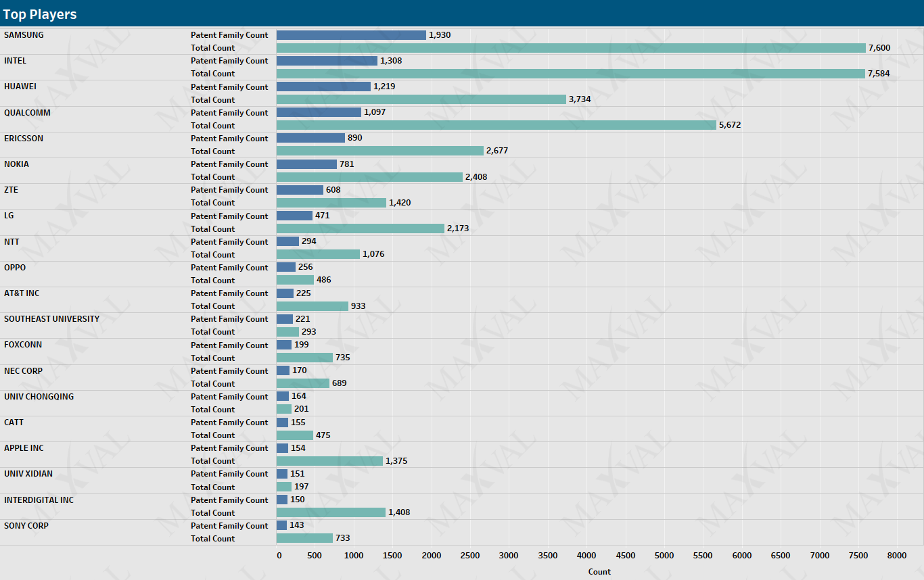Click the UNIV XIDIAN Total Count value 197

point(301,487)
